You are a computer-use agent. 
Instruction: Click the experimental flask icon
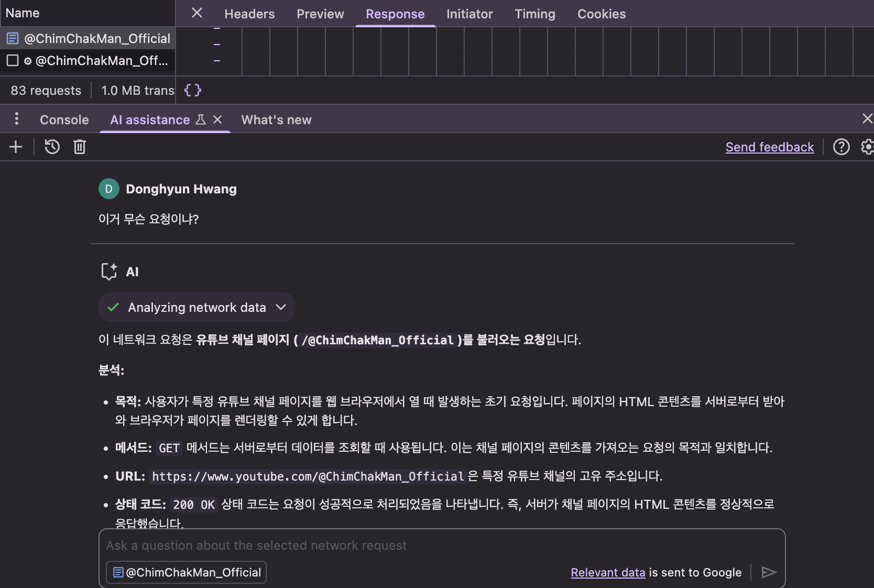pyautogui.click(x=201, y=120)
